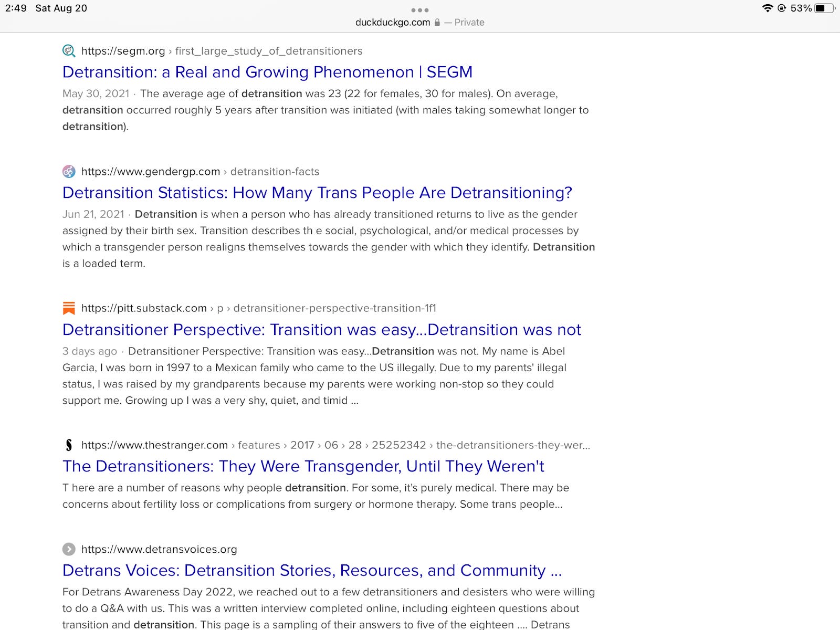Image resolution: width=840 pixels, height=630 pixels.
Task: Tap the three-dot multitasking menu at top
Action: (420, 10)
